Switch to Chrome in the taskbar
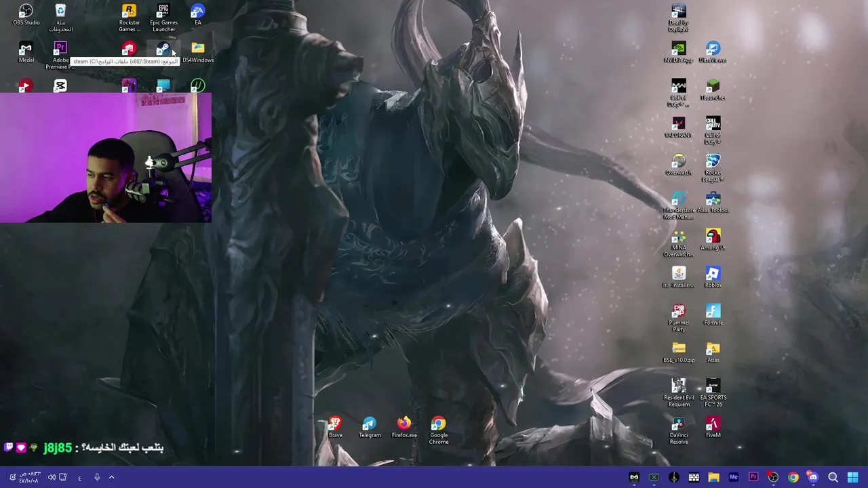 pyautogui.click(x=793, y=477)
